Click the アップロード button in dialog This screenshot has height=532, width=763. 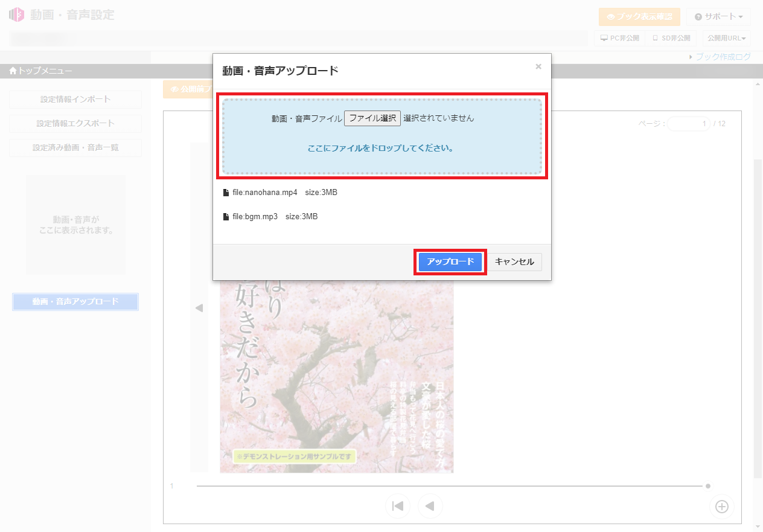point(450,262)
